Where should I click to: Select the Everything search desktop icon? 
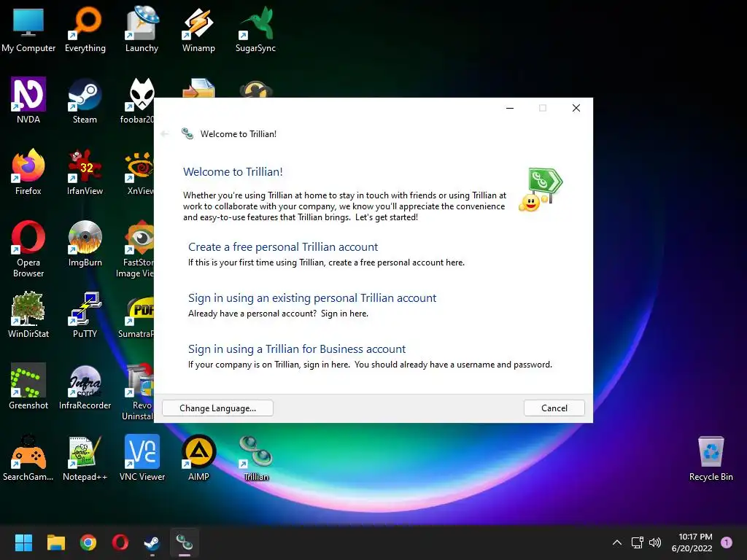tap(85, 30)
